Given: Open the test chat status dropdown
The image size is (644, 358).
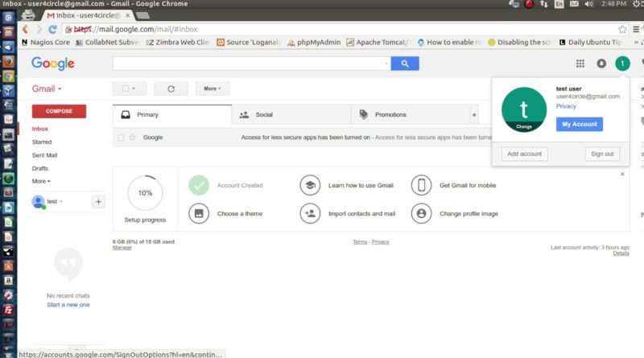Looking at the screenshot, I should click(x=61, y=202).
